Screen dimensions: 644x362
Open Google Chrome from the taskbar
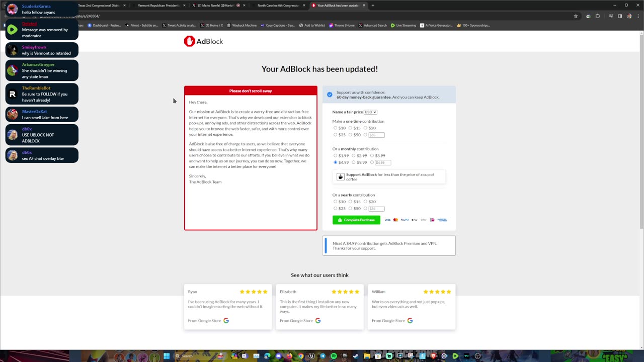pyautogui.click(x=300, y=356)
